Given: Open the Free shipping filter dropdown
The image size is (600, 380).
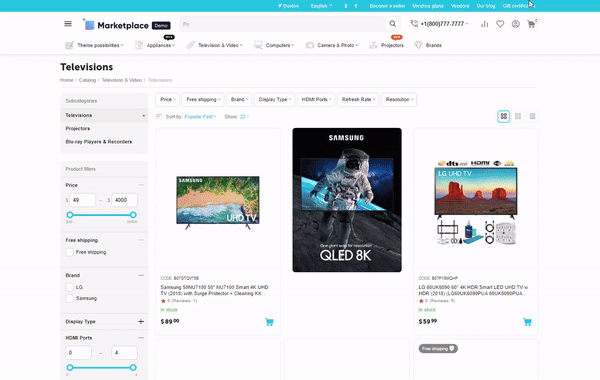Looking at the screenshot, I should [x=203, y=99].
